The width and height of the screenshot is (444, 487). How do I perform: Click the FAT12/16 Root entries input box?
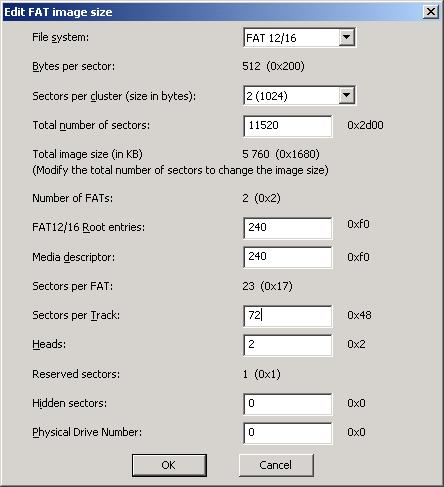click(x=288, y=228)
